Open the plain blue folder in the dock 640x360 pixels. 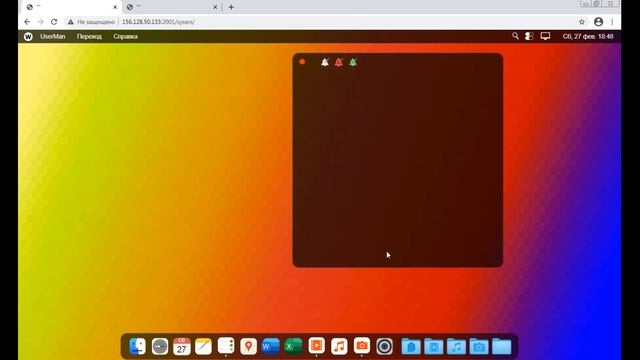[501, 347]
